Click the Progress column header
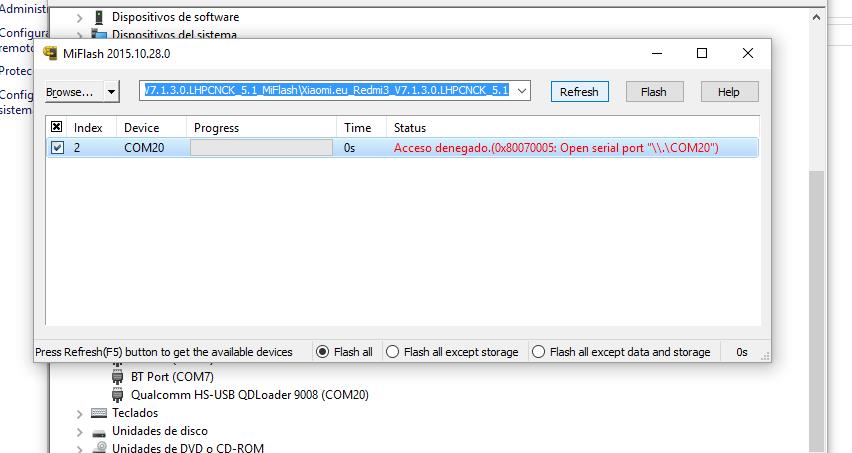Viewport: 852px width, 453px height. [x=261, y=128]
